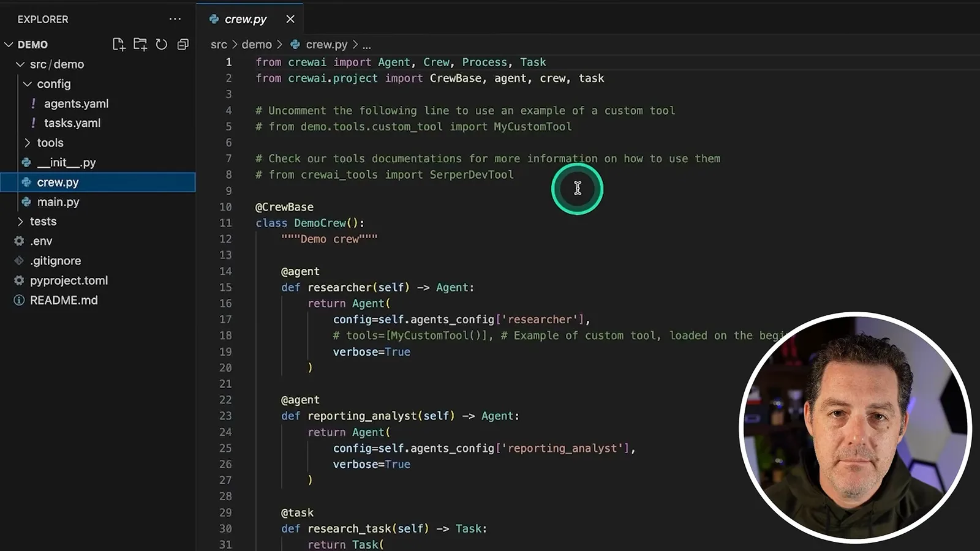The image size is (980, 551).
Task: Click on 'reporting_analyst' function name on line 23
Action: point(362,416)
